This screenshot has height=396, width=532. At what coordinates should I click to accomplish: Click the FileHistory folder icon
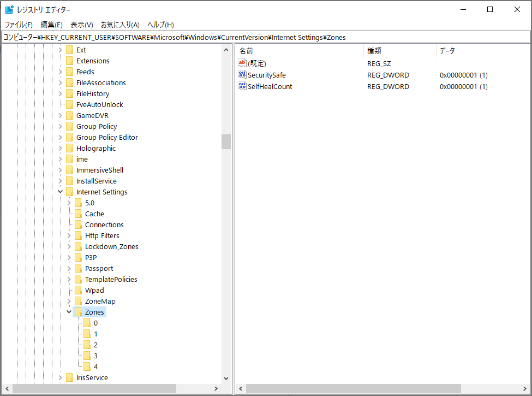69,94
